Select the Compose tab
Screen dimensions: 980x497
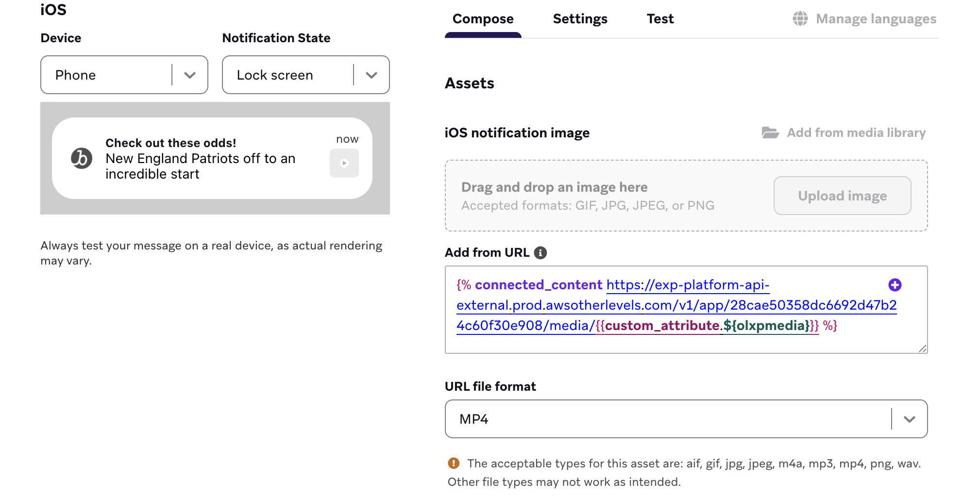483,18
